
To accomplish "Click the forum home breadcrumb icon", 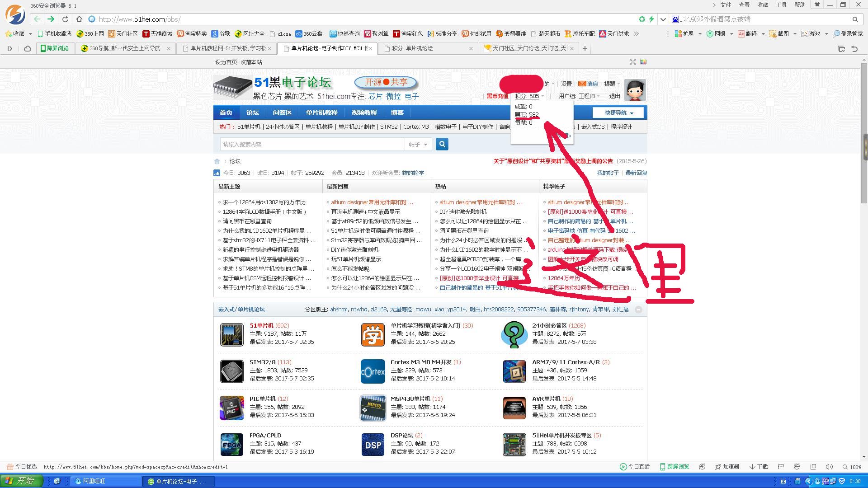I will 217,161.
